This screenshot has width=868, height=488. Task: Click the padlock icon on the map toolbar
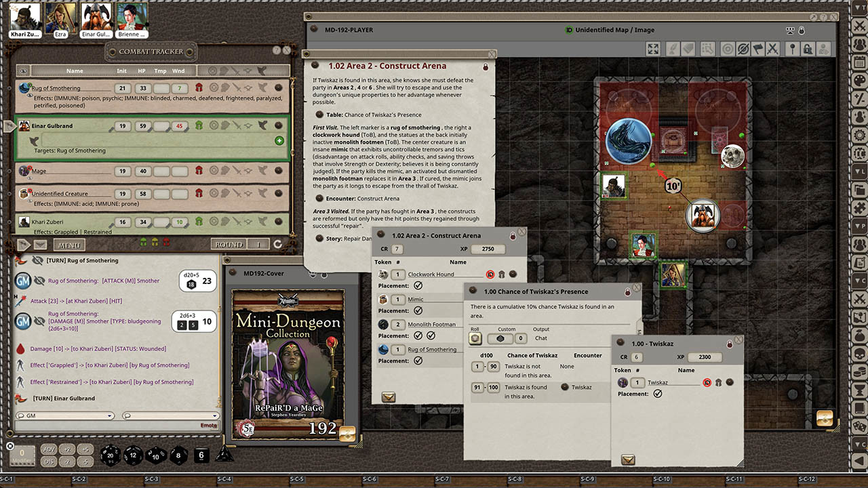click(x=807, y=49)
